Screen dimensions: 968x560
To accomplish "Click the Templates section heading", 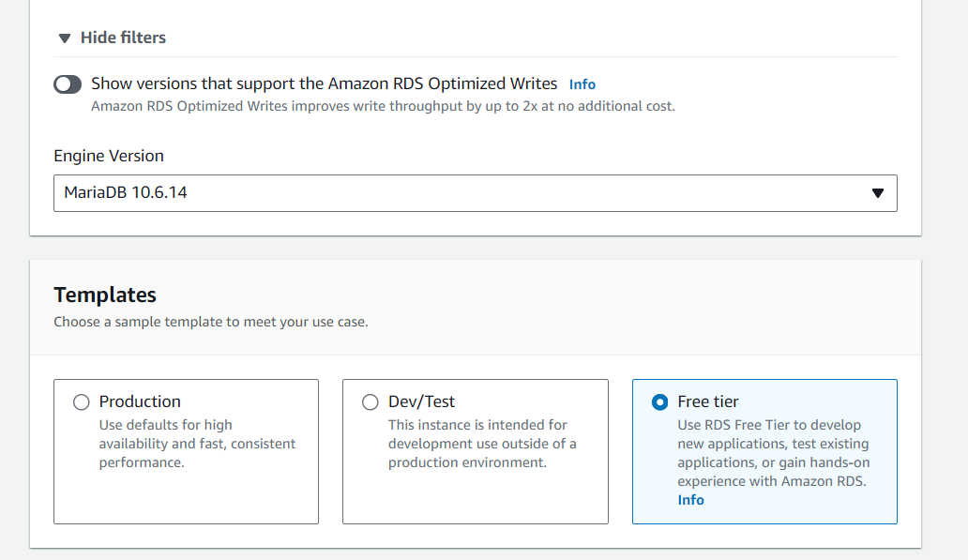I will coord(105,295).
